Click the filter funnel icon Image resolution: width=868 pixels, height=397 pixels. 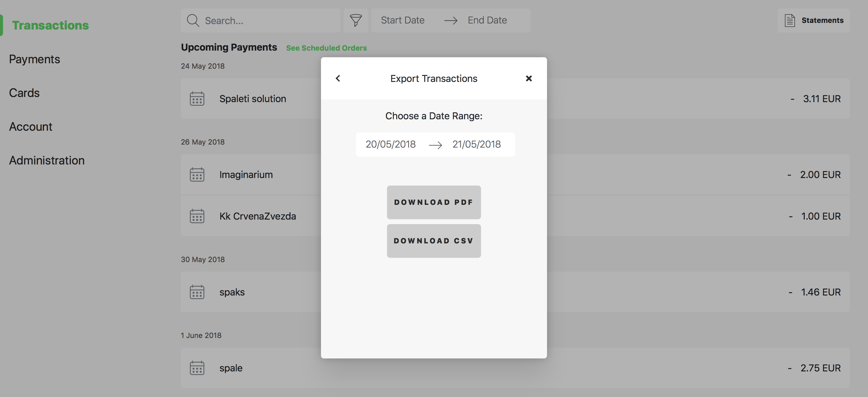coord(356,20)
